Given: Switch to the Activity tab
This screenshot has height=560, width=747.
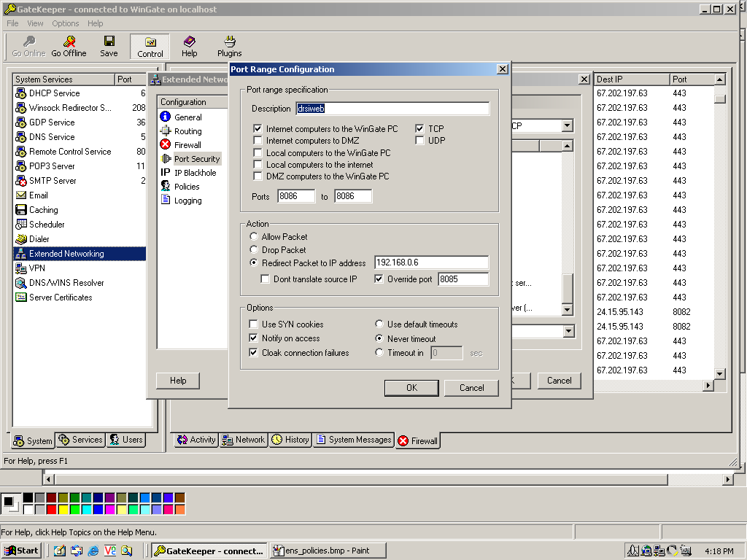Looking at the screenshot, I should (196, 440).
